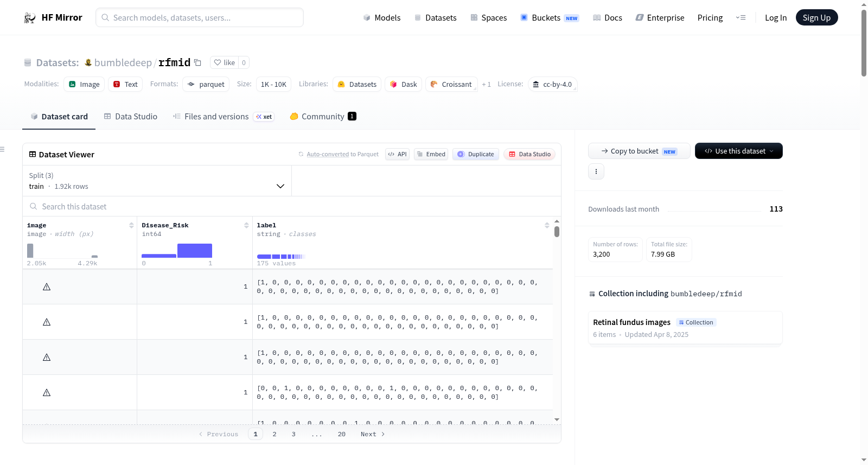Click the warning icon in the second table row

(x=47, y=322)
